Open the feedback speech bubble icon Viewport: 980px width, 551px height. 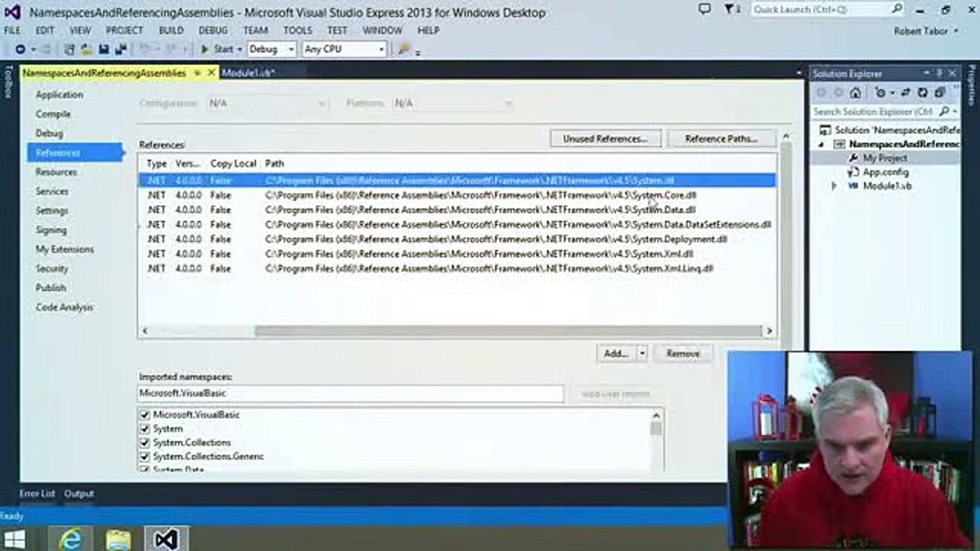coord(704,9)
